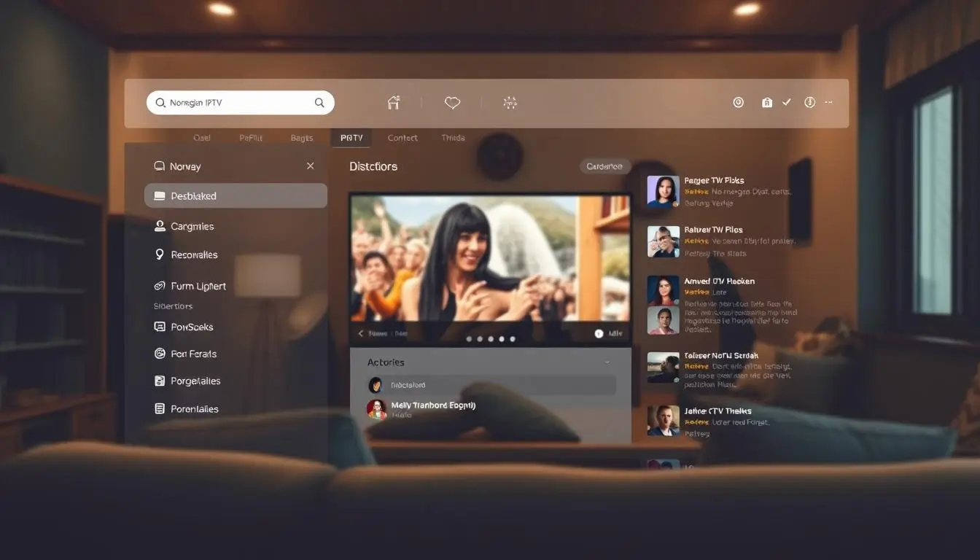
Task: Click the heart favorites icon
Action: pos(452,103)
